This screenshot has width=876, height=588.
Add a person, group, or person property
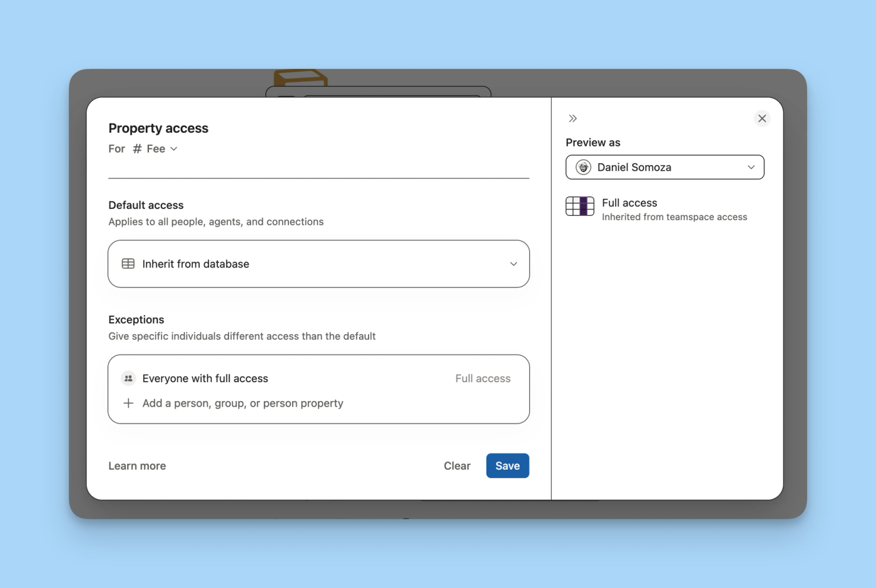coord(243,403)
